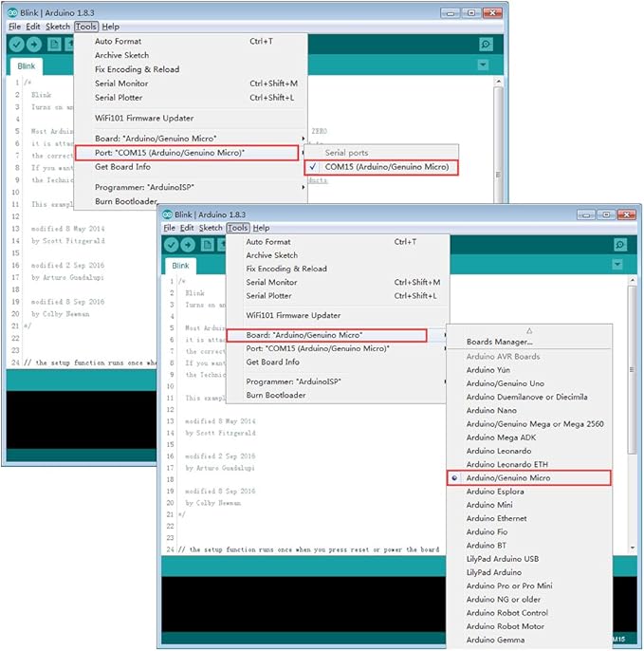This screenshot has height=651, width=644.
Task: Select Arduino Robot Control board
Action: click(x=529, y=613)
